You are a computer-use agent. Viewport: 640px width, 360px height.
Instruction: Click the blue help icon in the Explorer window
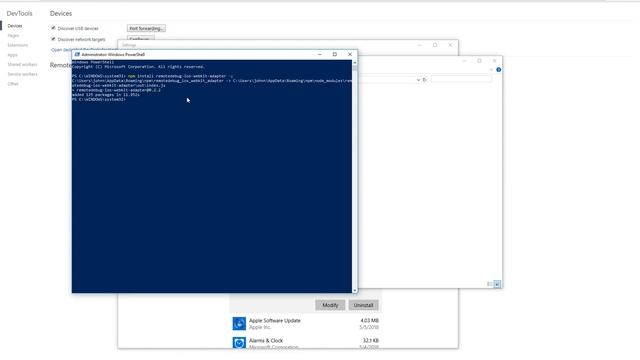click(x=498, y=70)
